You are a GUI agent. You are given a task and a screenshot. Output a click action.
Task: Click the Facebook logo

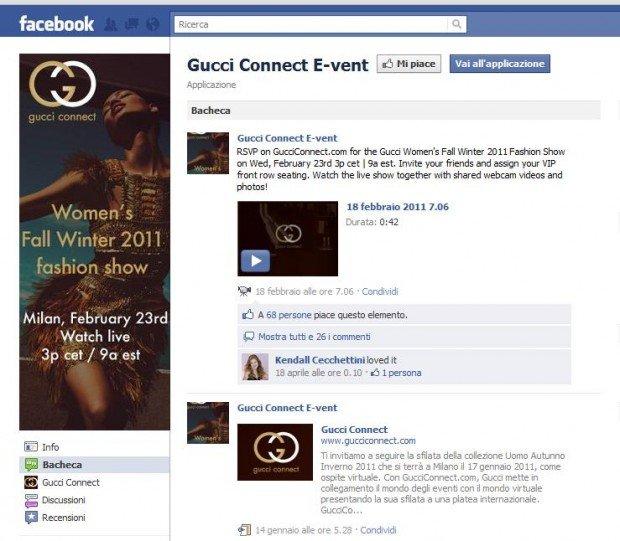click(x=57, y=24)
